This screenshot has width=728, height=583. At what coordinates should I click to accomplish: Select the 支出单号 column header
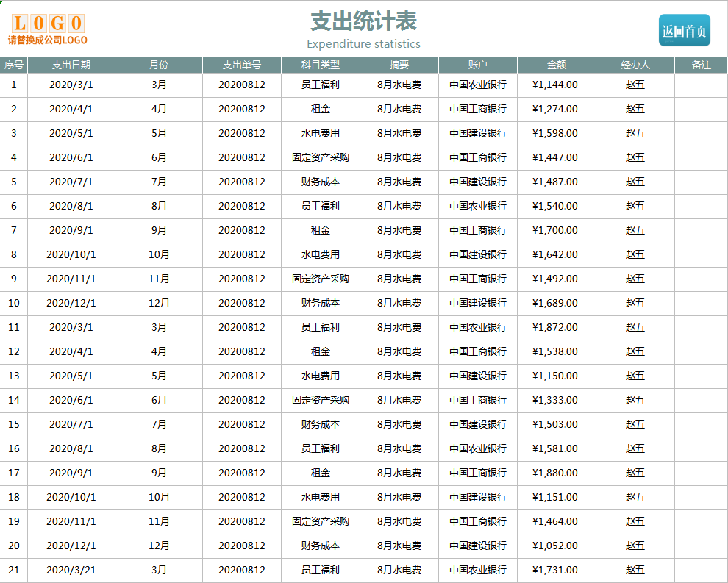[243, 65]
